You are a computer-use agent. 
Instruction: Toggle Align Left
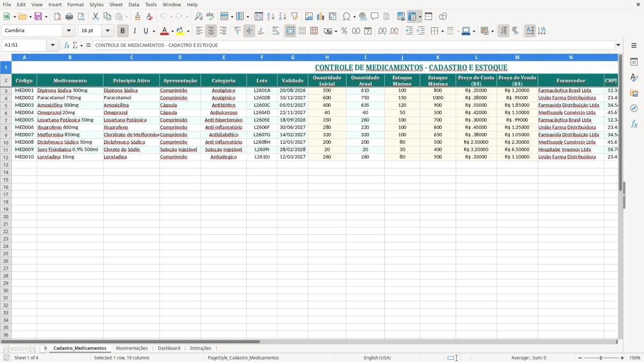pos(199,31)
